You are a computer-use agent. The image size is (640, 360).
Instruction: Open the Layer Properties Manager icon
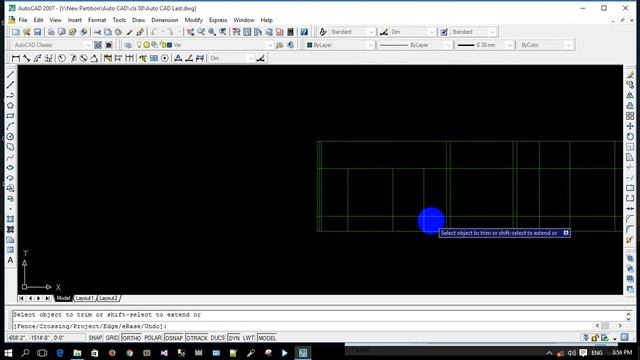point(128,45)
